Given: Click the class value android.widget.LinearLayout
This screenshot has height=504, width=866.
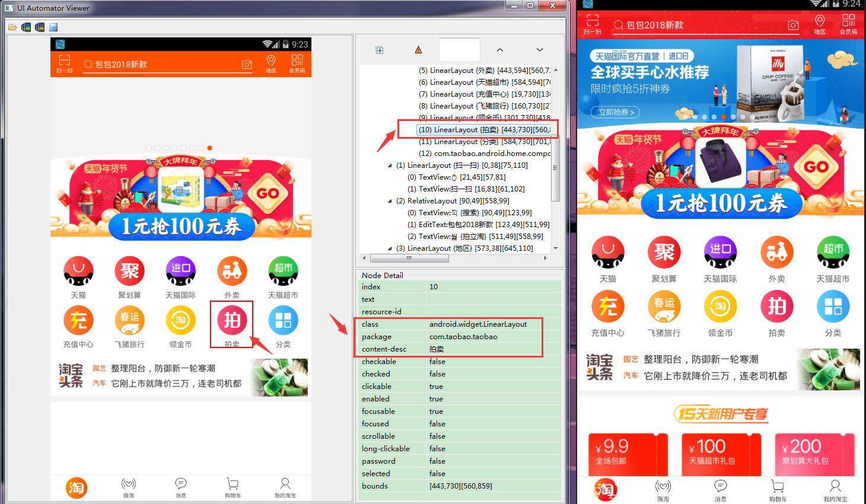Looking at the screenshot, I should (478, 324).
